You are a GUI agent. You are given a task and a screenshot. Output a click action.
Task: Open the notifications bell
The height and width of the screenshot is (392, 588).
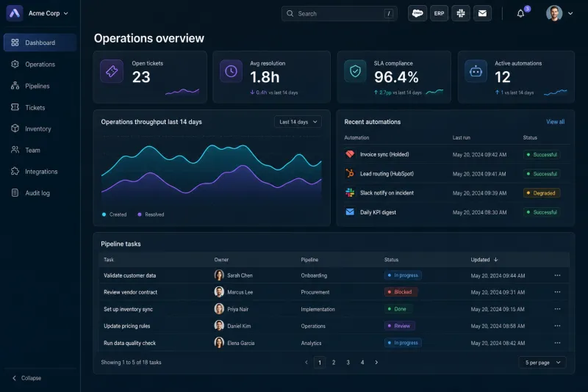(520, 14)
